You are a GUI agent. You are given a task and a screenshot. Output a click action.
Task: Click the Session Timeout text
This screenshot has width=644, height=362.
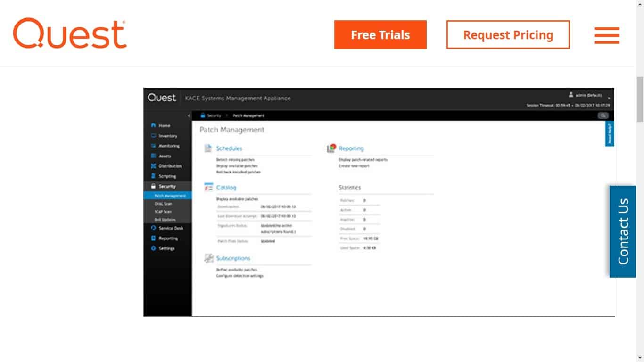click(568, 105)
